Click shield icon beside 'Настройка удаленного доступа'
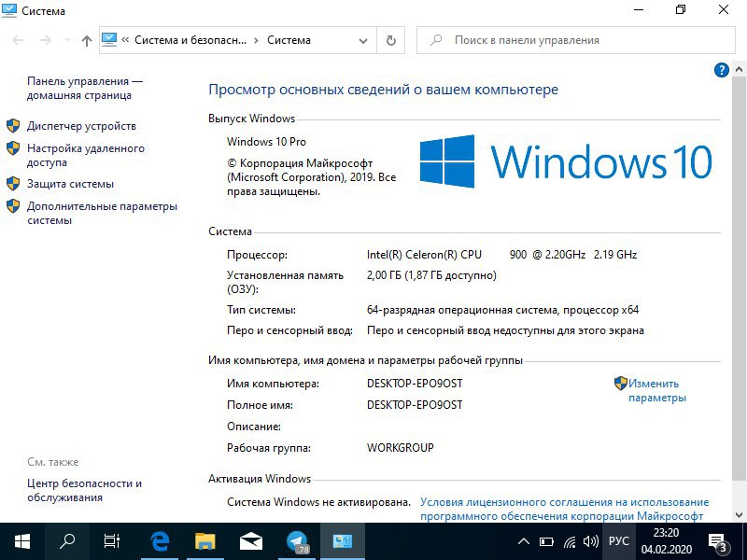Screen dimensions: 747x560 coord(13,148)
